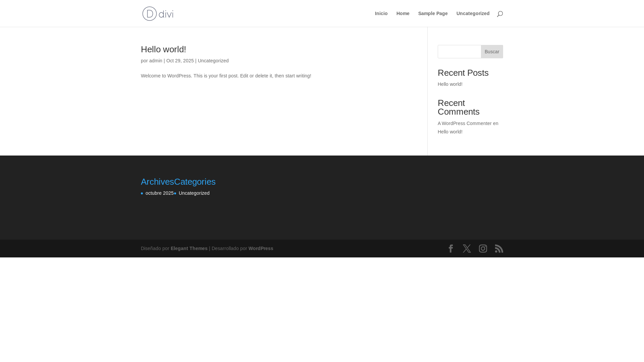Click the Buscar search button
Viewport: 644px width, 362px height.
click(x=492, y=52)
